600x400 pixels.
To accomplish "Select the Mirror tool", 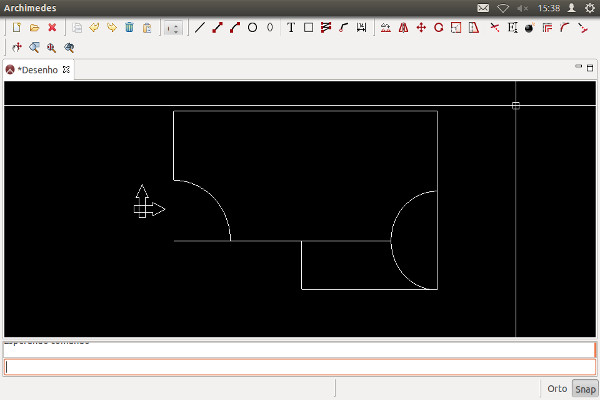I will pos(403,28).
